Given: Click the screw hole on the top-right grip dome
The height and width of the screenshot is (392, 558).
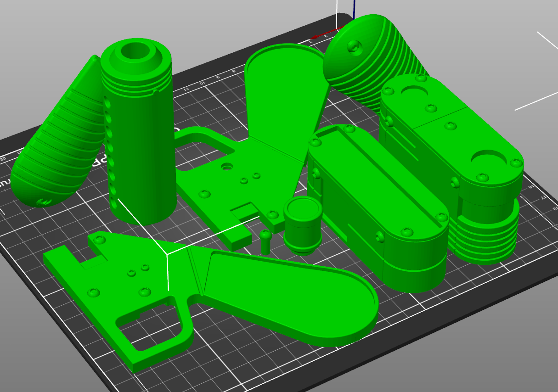Looking at the screenshot, I should pos(354,46).
